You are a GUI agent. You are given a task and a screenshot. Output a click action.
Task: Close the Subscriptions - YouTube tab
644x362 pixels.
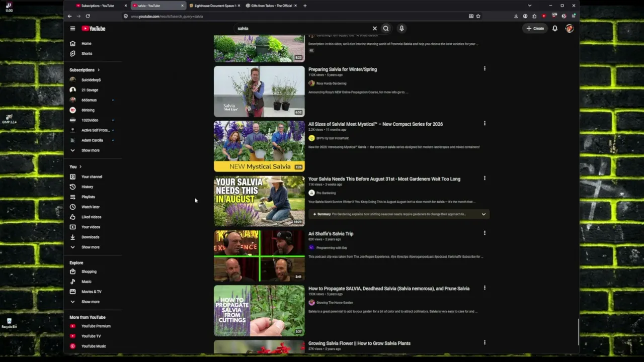point(125,6)
